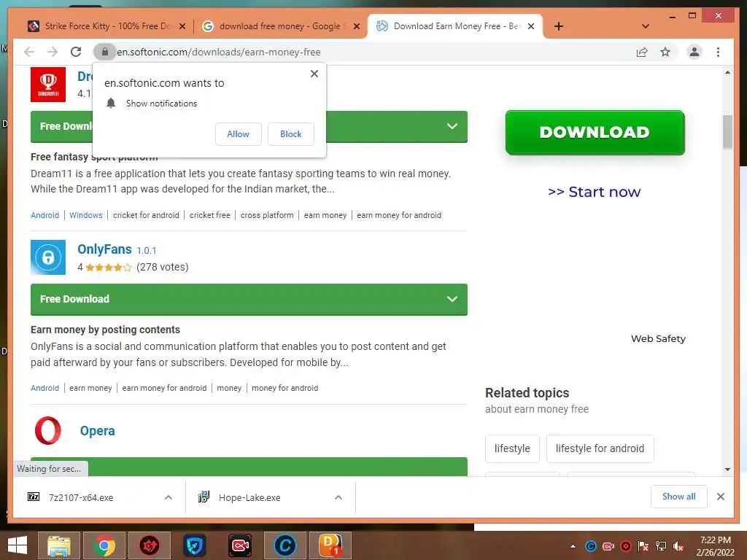Open the blue C app in taskbar
This screenshot has width=747, height=560.
tap(285, 545)
